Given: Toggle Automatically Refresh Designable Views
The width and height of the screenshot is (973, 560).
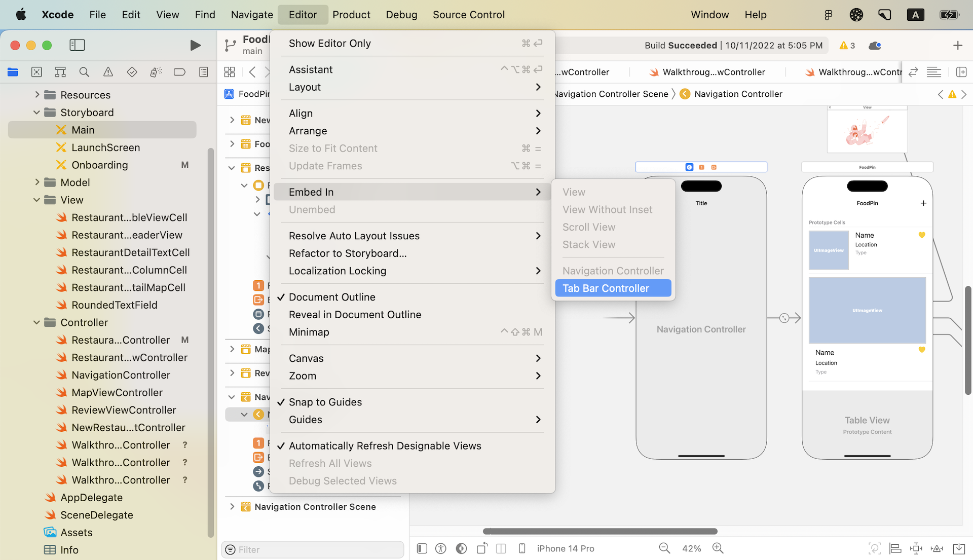Looking at the screenshot, I should (385, 445).
